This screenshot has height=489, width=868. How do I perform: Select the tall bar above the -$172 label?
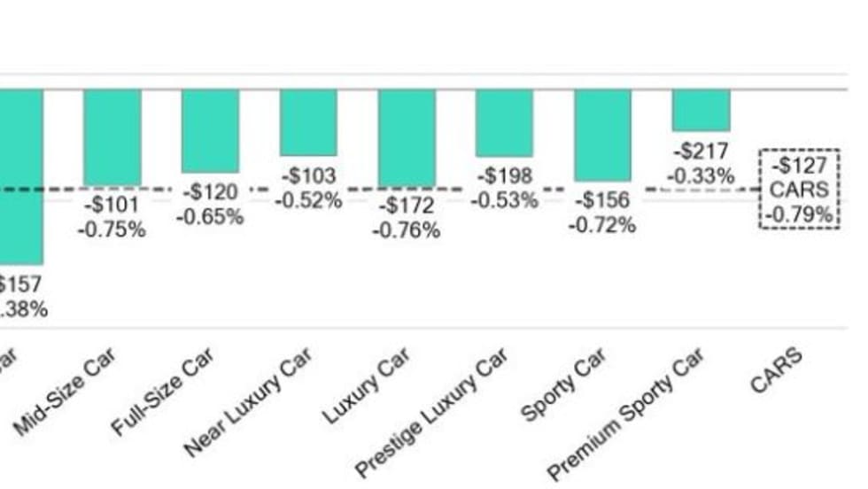tap(407, 137)
